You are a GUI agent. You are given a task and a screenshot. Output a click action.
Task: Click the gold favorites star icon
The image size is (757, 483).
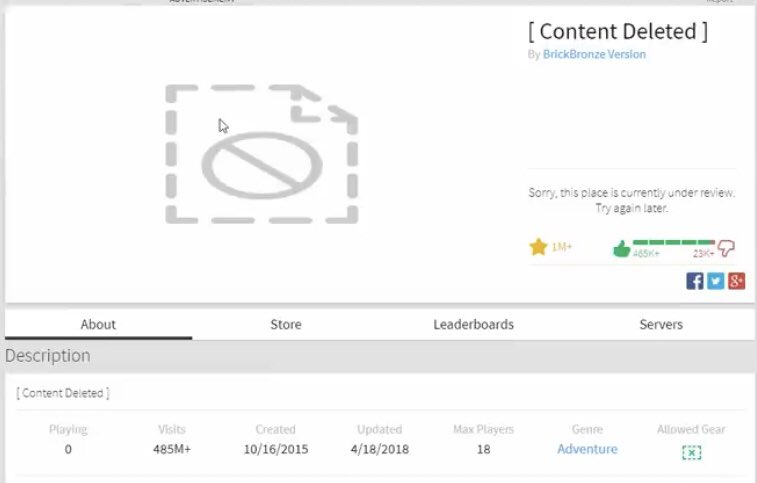coord(538,247)
